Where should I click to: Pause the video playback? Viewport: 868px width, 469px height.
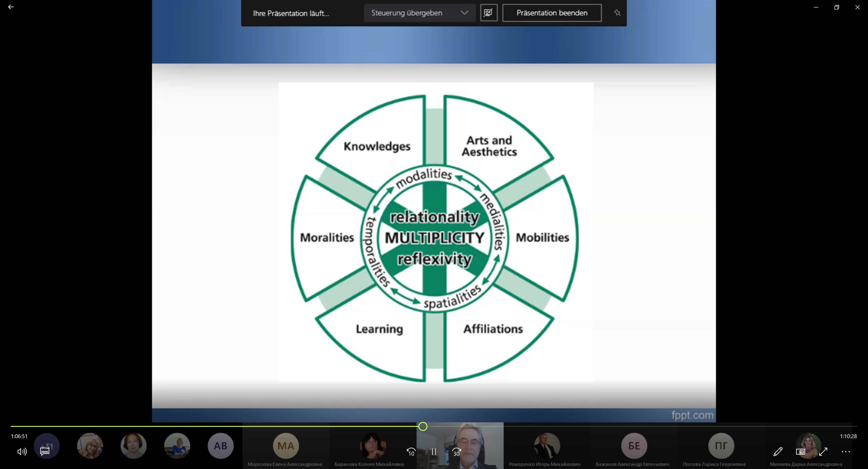(434, 452)
